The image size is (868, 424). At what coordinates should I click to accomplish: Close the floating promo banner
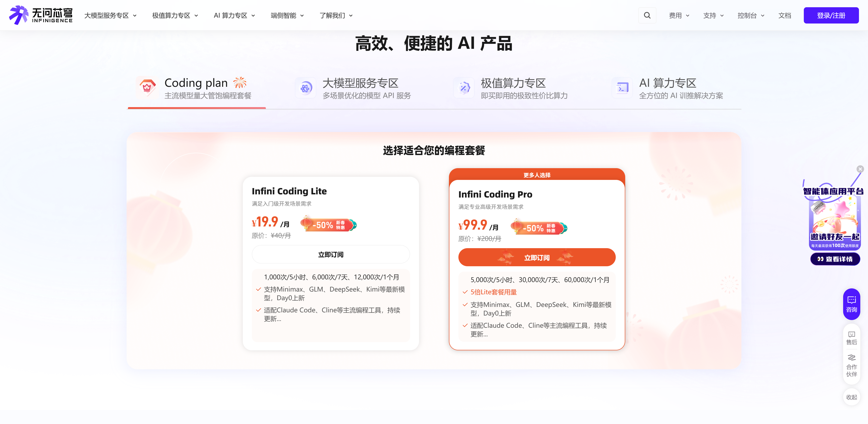pos(860,169)
